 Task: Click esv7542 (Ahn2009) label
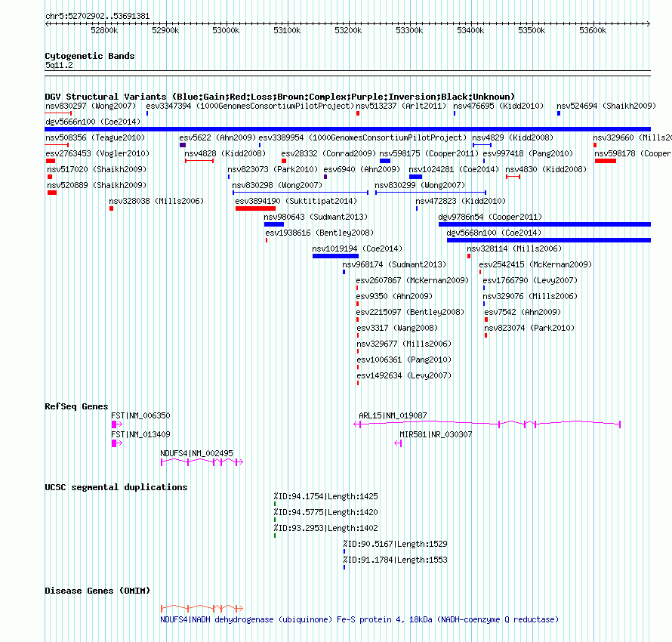click(522, 312)
